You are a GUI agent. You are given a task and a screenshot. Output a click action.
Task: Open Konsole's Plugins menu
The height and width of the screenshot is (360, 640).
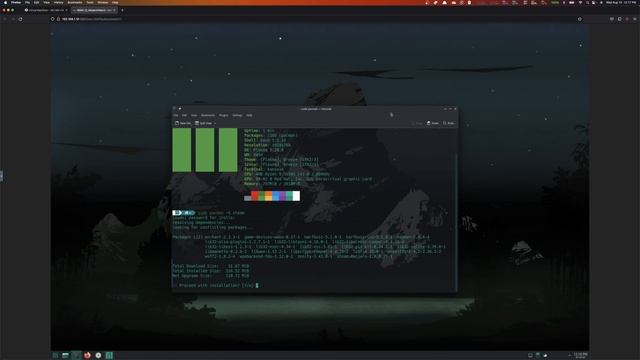223,116
